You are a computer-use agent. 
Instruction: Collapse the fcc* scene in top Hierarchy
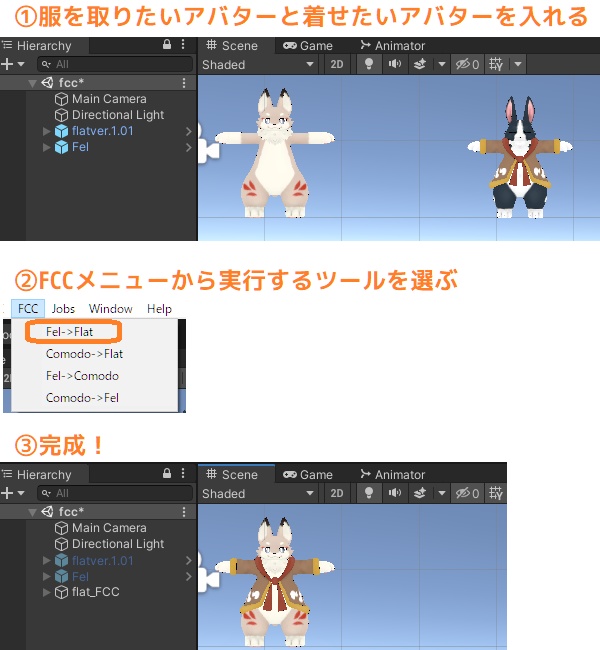coord(32,83)
